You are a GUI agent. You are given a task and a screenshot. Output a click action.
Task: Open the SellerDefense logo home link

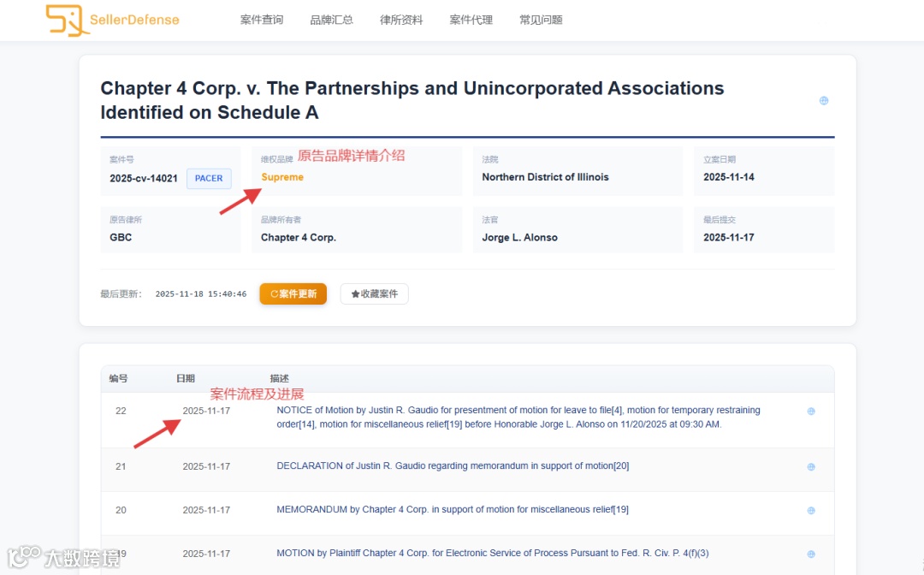pos(113,21)
